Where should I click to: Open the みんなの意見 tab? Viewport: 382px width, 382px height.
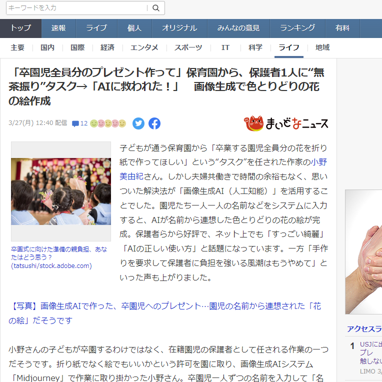tap(238, 28)
